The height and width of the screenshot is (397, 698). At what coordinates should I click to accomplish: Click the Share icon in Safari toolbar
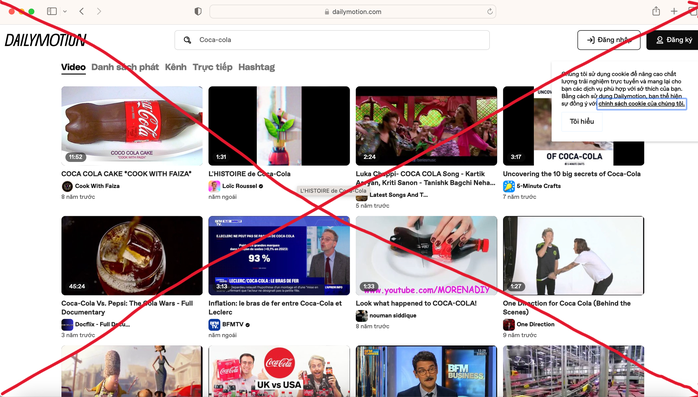click(x=656, y=11)
